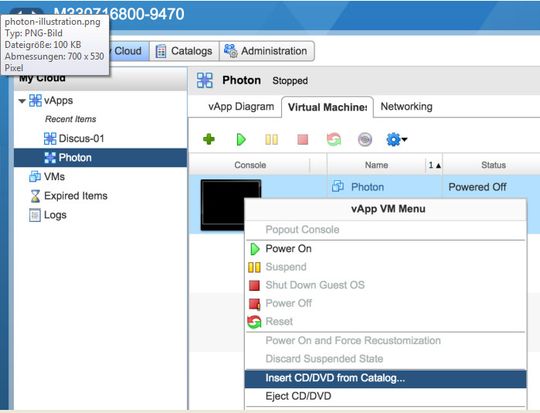This screenshot has width=540, height=413.
Task: Click the Administration tab icon
Action: coord(231,51)
